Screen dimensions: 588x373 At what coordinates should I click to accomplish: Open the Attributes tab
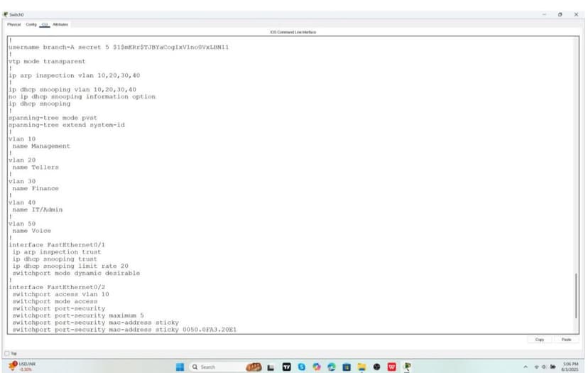tap(60, 24)
